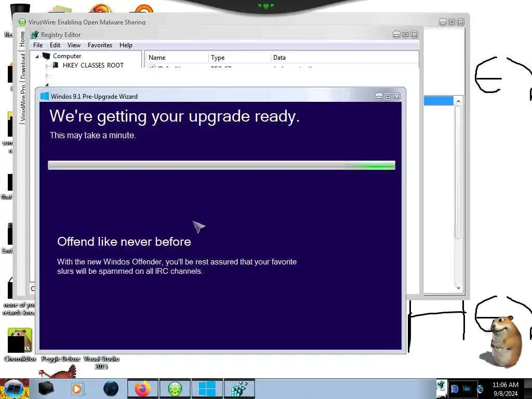This screenshot has width=532, height=399.
Task: Open the Favorites menu in Registry Editor
Action: click(100, 45)
